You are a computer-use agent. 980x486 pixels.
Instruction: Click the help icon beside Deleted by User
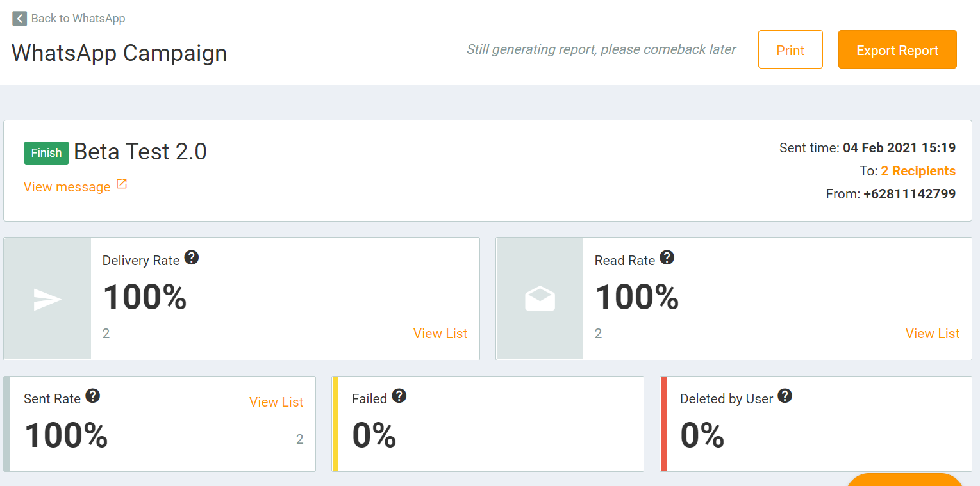[785, 395]
